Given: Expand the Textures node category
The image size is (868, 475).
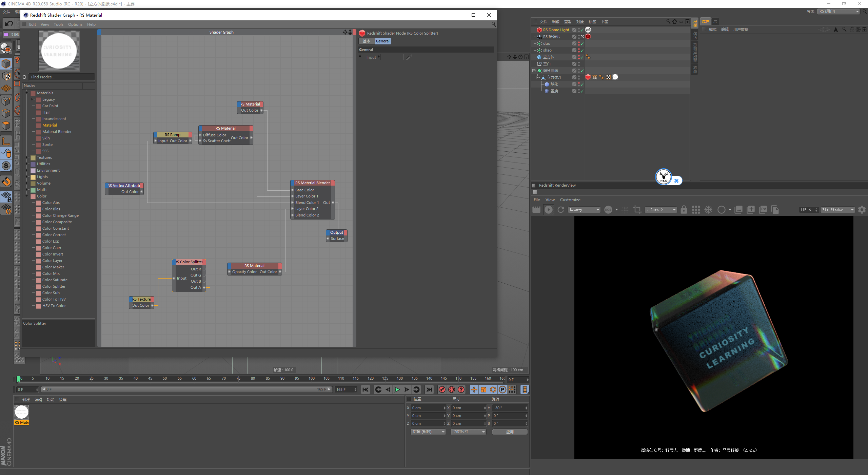Looking at the screenshot, I should click(27, 157).
